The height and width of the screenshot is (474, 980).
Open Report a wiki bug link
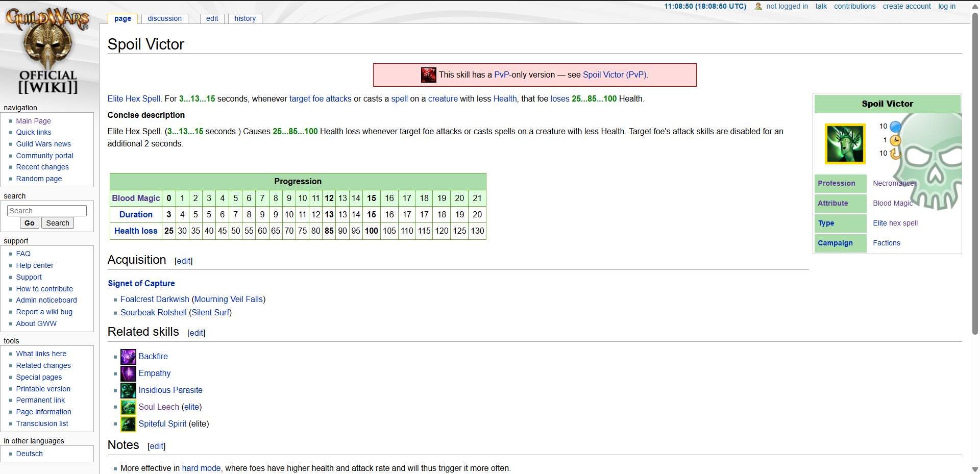(x=44, y=312)
